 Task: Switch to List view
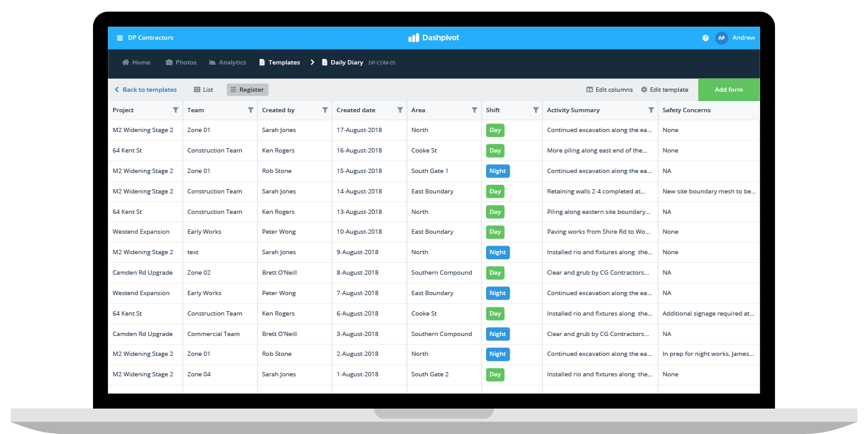click(x=203, y=89)
